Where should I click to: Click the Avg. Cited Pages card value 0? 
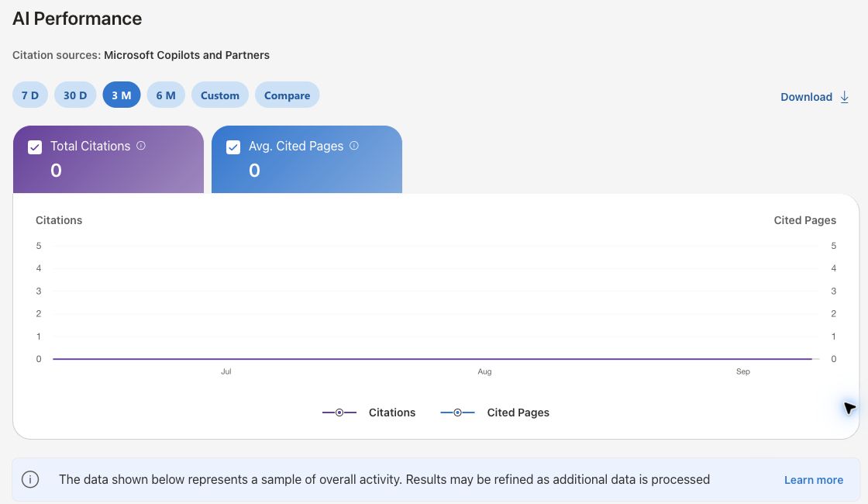[254, 171]
